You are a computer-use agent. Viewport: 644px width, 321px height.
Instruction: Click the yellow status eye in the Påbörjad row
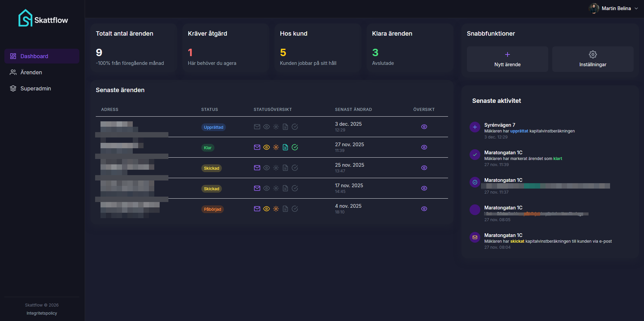click(x=267, y=209)
